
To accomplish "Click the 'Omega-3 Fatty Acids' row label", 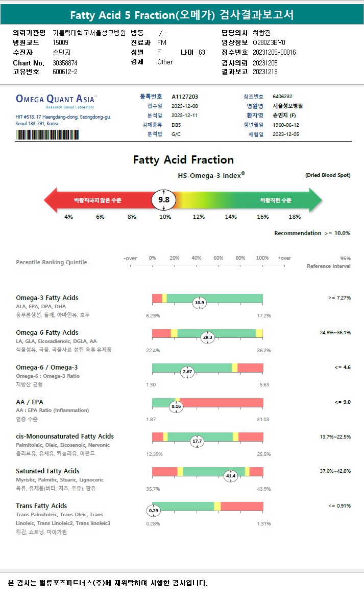I will 47,297.
